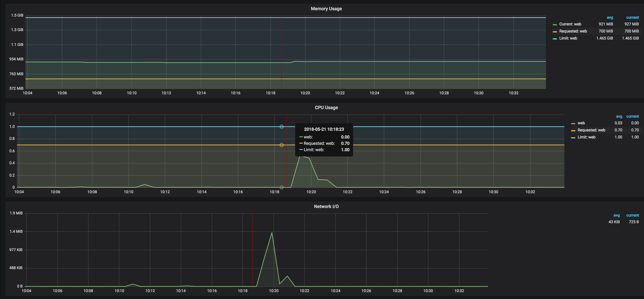
Task: Sort CPU Usage legend by current column
Action: [632, 117]
